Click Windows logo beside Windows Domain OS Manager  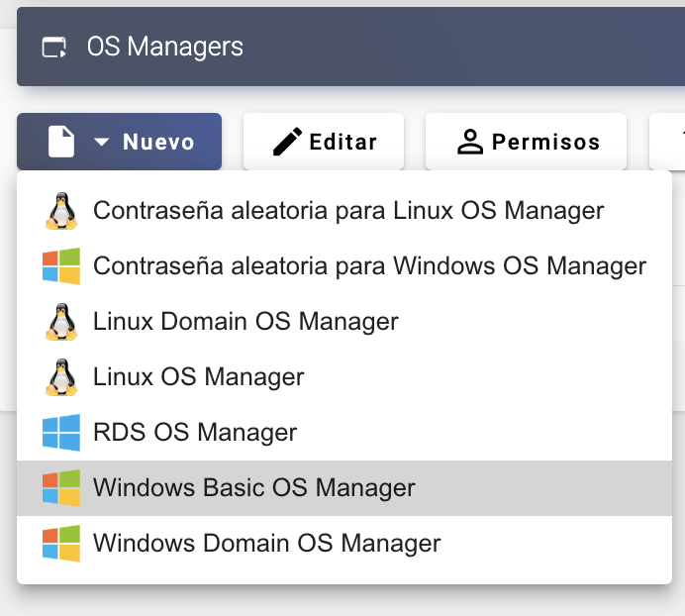[61, 544]
